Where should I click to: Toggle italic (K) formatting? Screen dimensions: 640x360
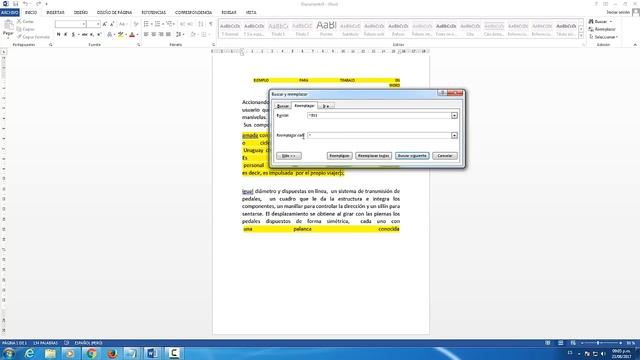point(66,35)
